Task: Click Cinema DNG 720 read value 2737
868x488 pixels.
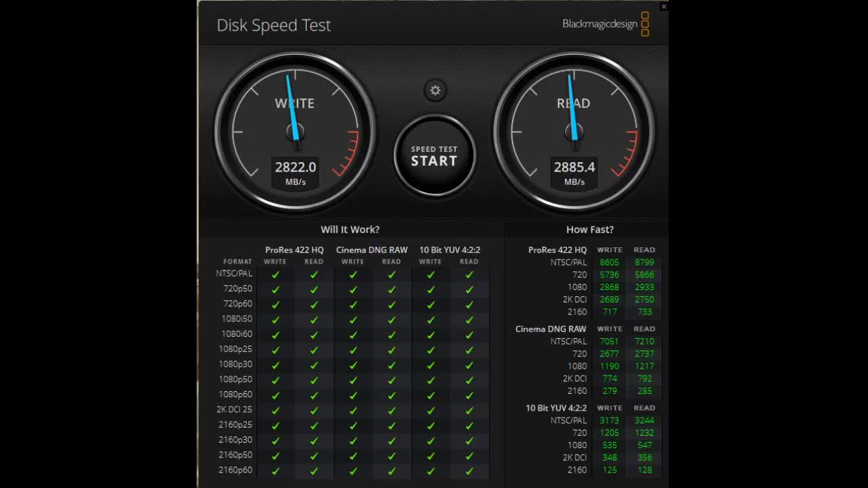Action: click(x=644, y=353)
